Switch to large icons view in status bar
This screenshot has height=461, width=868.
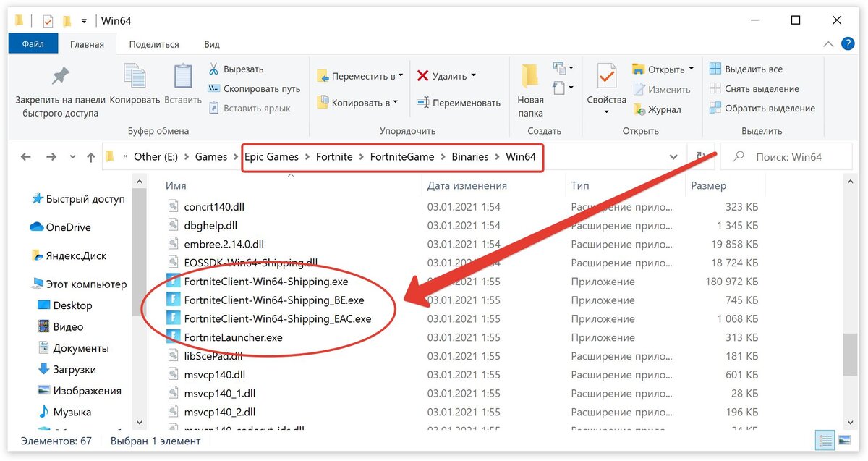(x=844, y=440)
